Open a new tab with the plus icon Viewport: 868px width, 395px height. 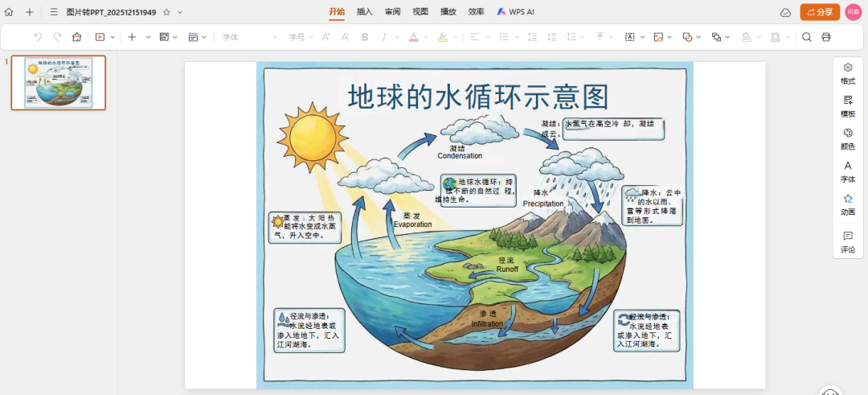click(x=30, y=11)
